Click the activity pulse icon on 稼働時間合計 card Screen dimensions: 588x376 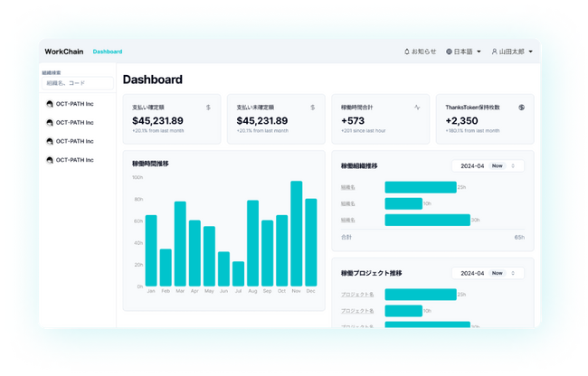(417, 108)
